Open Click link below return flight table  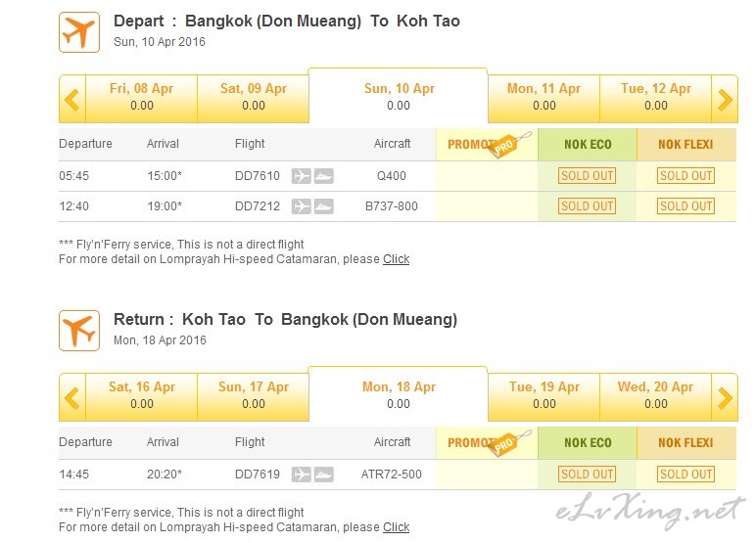396,527
